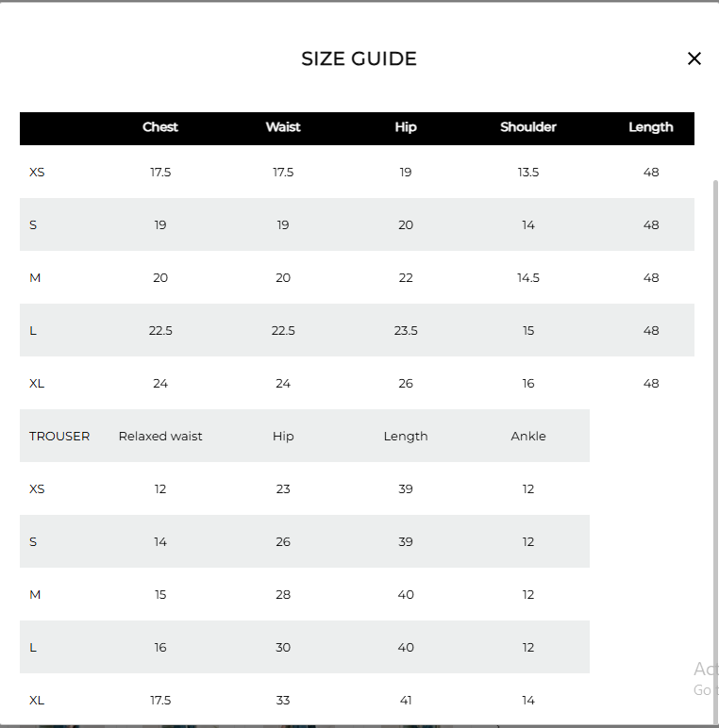Click trouser hip value 33 for XL
The image size is (719, 728).
click(283, 701)
